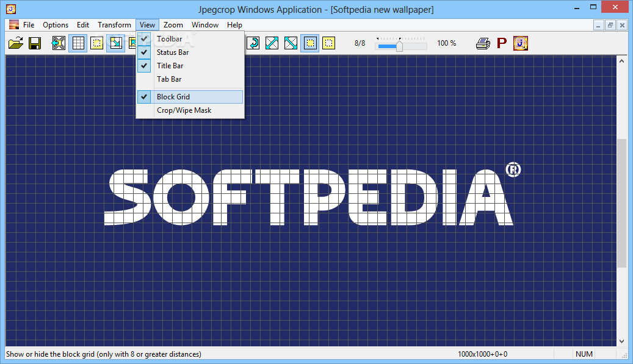Viewport: 633px width, 364px height.
Task: Toggle the block grid toolbar icon
Action: point(78,43)
